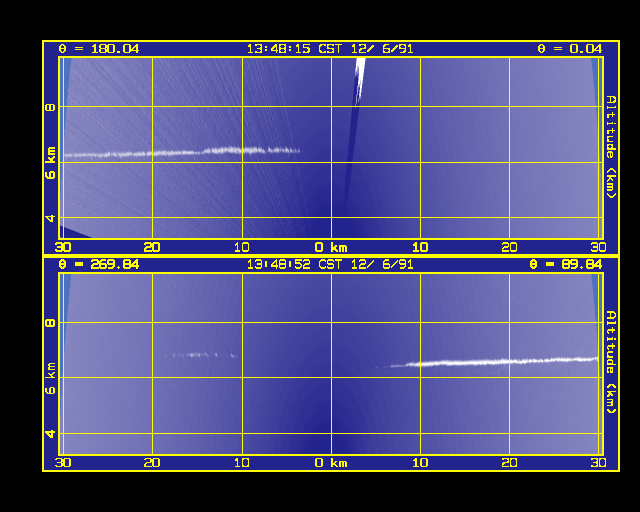This screenshot has height=512, width=640.
Task: Click upper panel's 20 label on the θ=180.04 side
Action: (152, 247)
